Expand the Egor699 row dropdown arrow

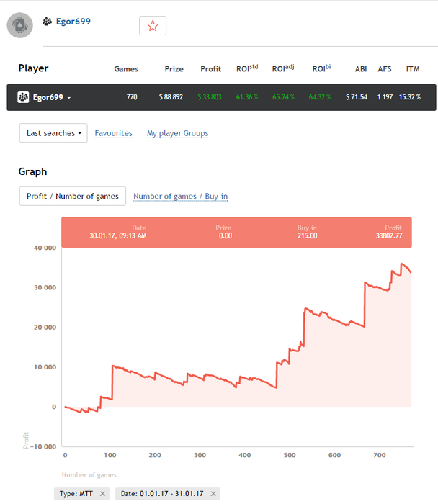coord(69,98)
